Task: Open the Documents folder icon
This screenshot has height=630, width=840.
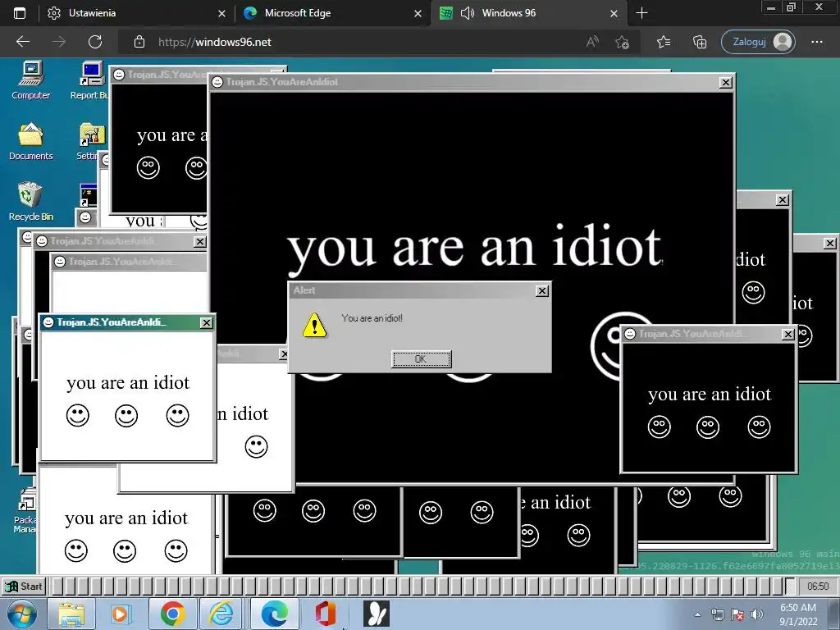Action: click(x=31, y=141)
